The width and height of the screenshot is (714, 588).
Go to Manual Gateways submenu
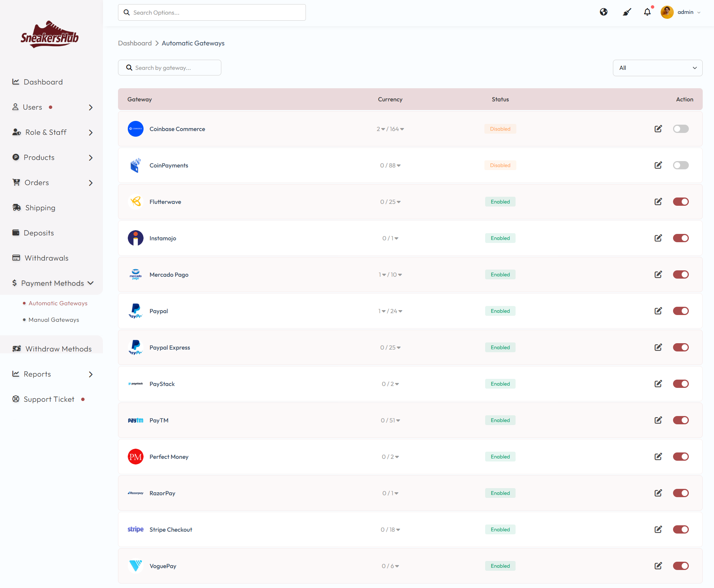tap(54, 320)
